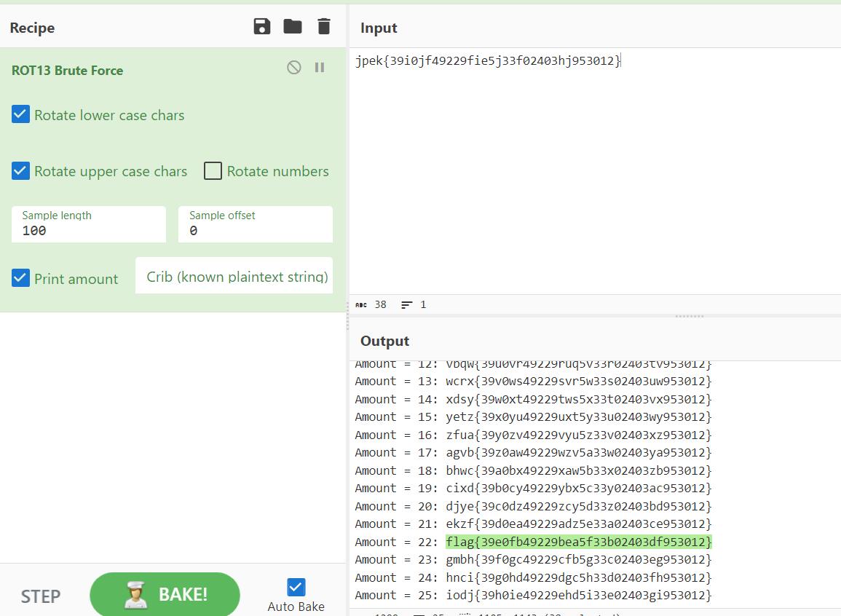Disable the Auto Bake checkbox

click(296, 587)
